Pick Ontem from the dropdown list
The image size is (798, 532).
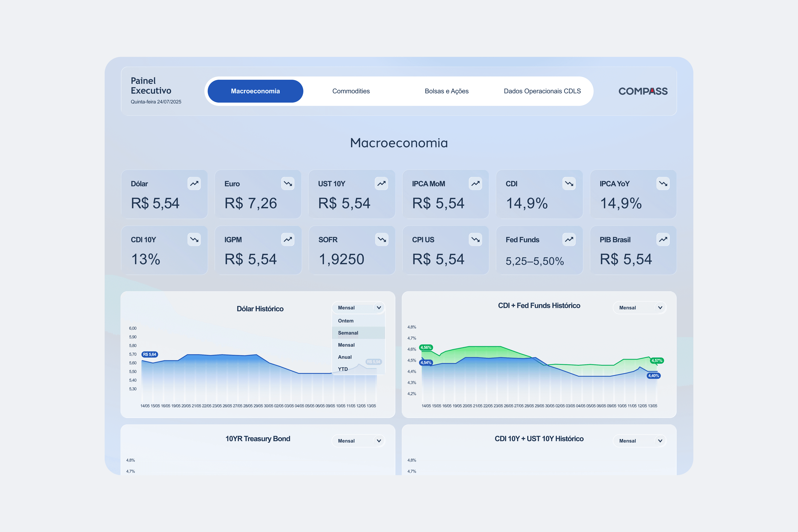click(x=346, y=321)
